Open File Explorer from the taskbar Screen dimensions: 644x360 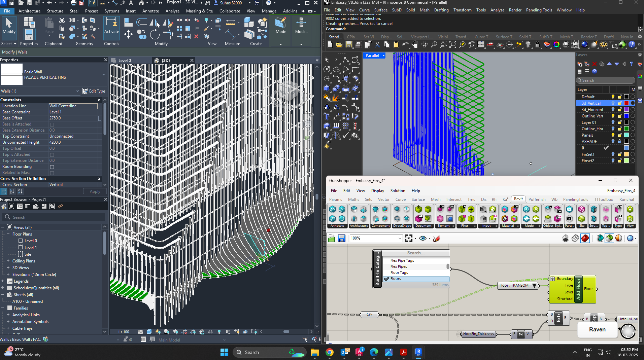point(314,352)
